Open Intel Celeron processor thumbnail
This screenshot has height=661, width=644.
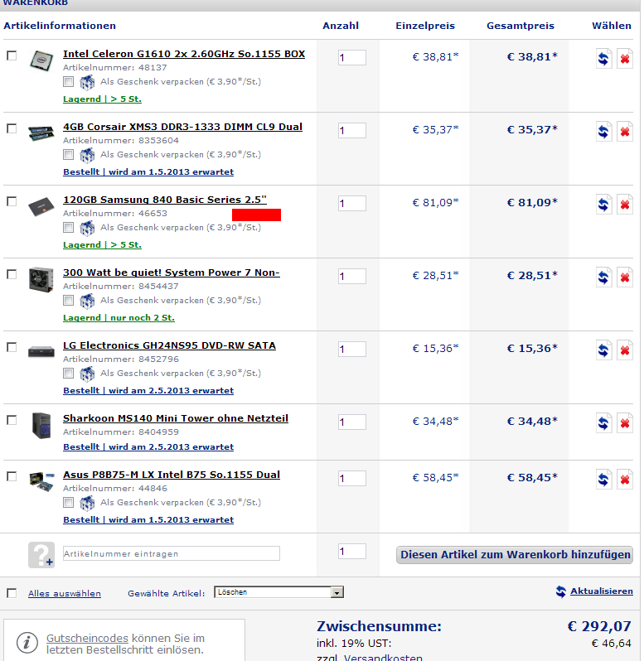tap(41, 60)
